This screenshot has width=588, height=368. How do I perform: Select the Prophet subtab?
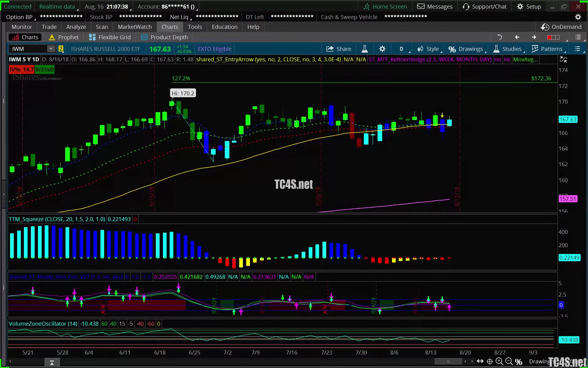point(64,37)
